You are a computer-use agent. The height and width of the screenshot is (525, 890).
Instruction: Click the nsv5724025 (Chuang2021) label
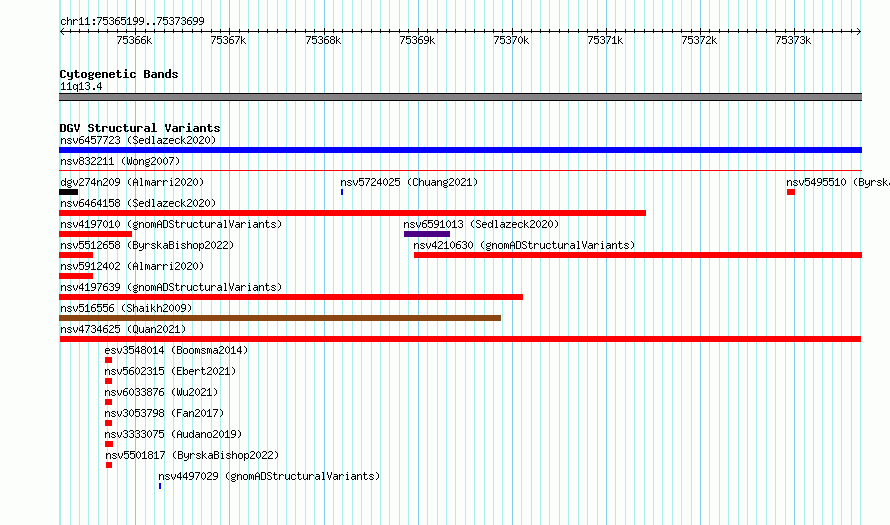tap(409, 182)
